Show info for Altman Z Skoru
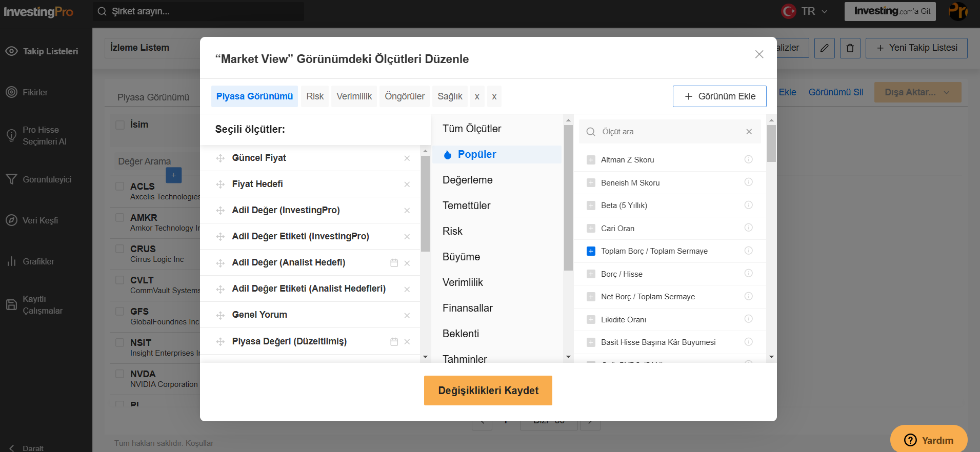The height and width of the screenshot is (452, 980). (x=748, y=159)
